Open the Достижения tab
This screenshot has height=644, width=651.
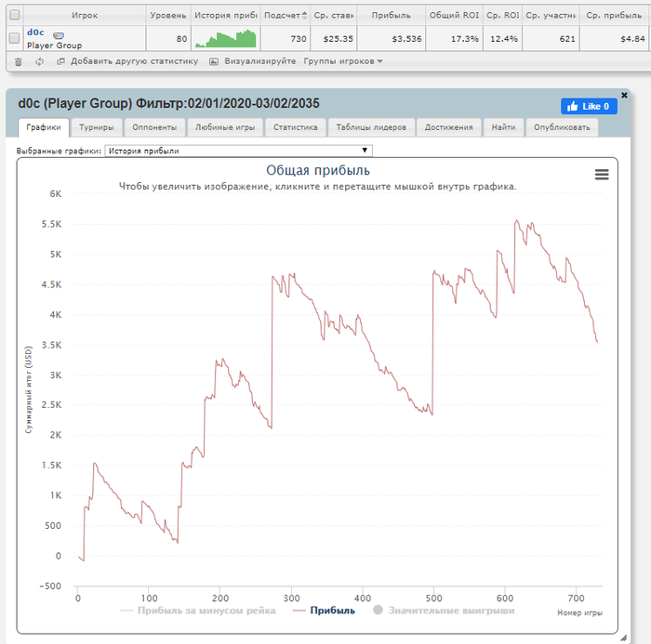click(448, 127)
